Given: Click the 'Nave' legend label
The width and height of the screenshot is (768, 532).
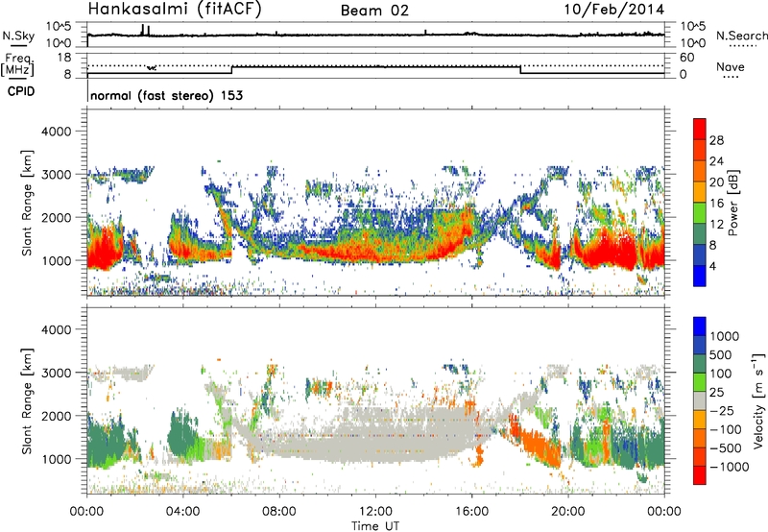Looking at the screenshot, I should point(731,67).
